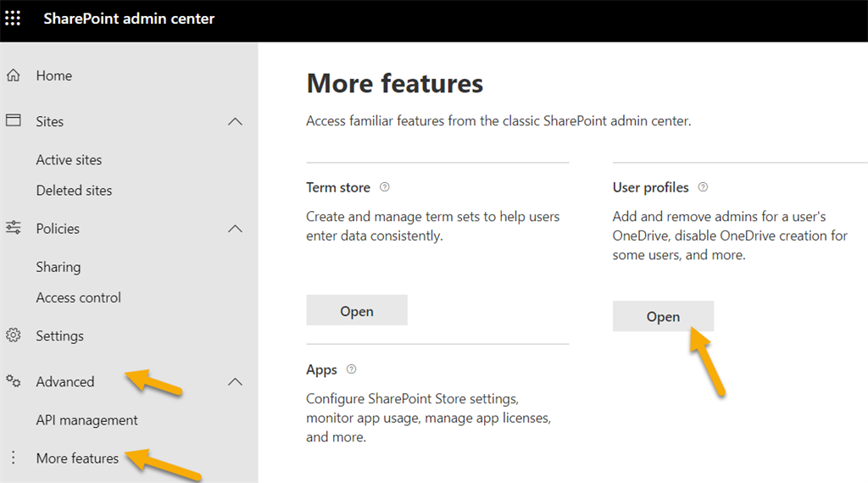Open the Term store
The image size is (868, 483).
point(357,310)
